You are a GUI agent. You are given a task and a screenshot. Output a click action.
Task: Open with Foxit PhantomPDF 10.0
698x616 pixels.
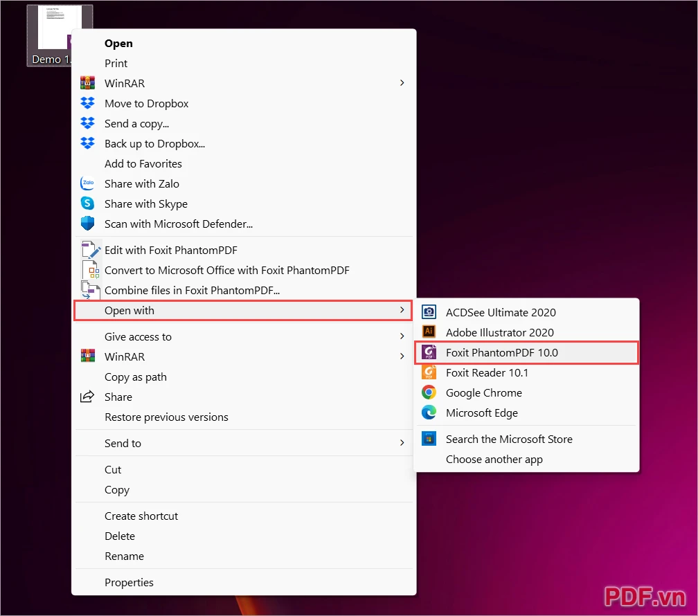pyautogui.click(x=526, y=352)
